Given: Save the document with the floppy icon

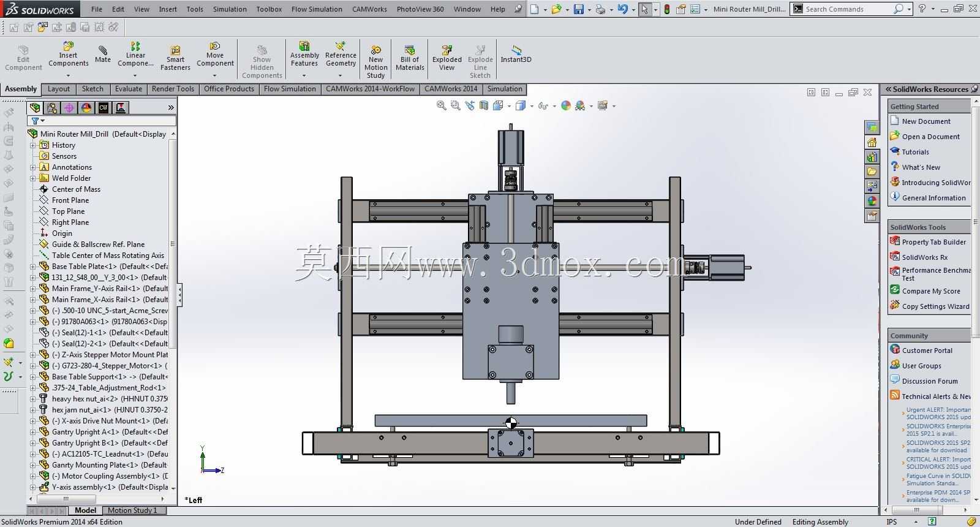Looking at the screenshot, I should click(579, 9).
